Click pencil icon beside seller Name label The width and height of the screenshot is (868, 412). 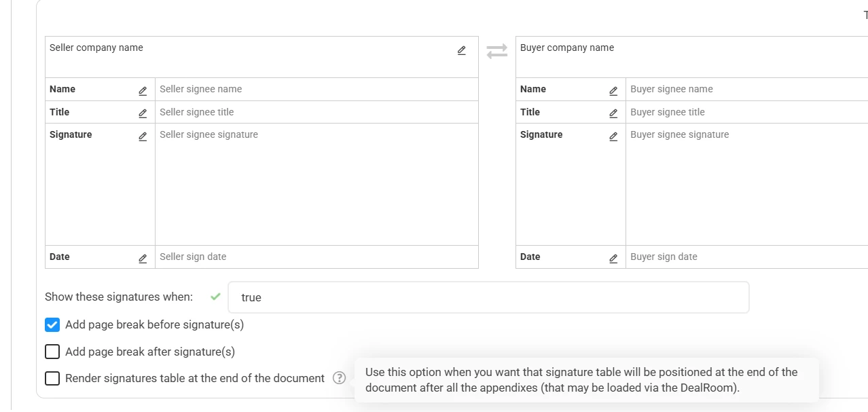coord(143,91)
